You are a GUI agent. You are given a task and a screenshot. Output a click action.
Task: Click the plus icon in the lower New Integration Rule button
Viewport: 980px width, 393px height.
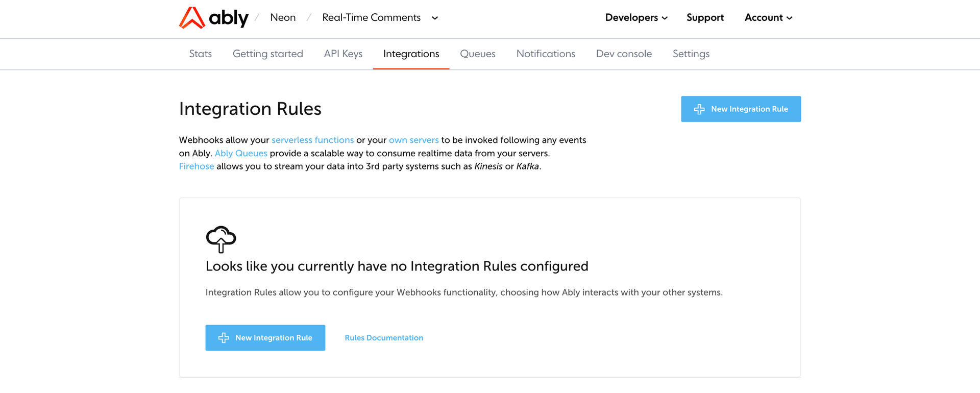pyautogui.click(x=224, y=338)
